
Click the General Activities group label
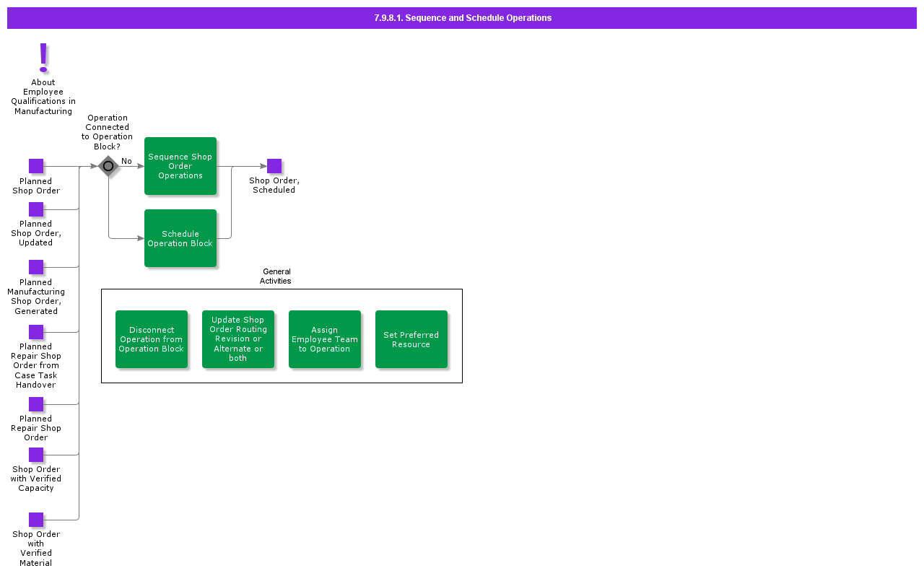point(276,276)
